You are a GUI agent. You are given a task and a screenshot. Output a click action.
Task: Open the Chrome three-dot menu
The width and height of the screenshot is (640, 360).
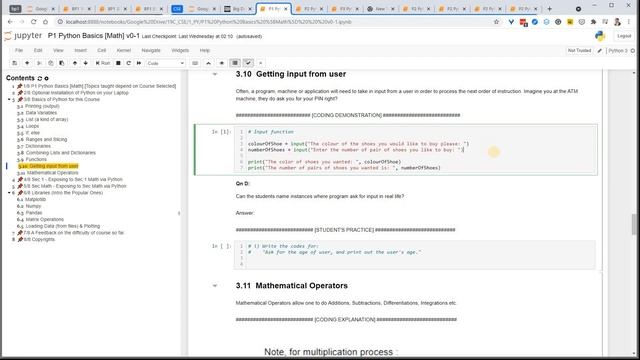coord(629,22)
